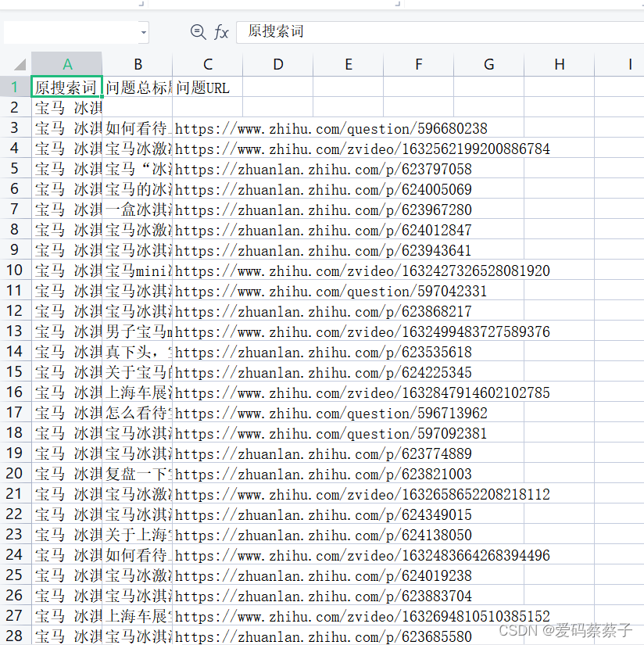
Task: Click URL ending p/623943641
Action: tap(324, 250)
